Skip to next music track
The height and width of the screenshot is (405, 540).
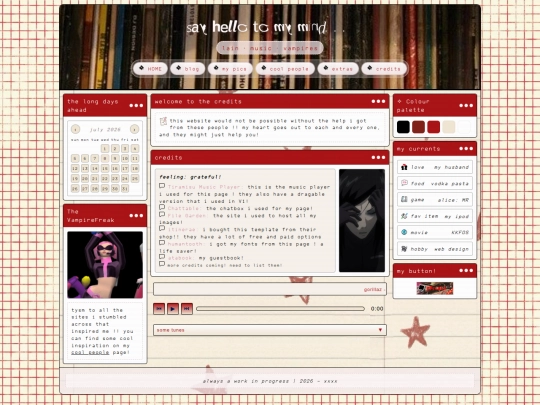tap(187, 309)
